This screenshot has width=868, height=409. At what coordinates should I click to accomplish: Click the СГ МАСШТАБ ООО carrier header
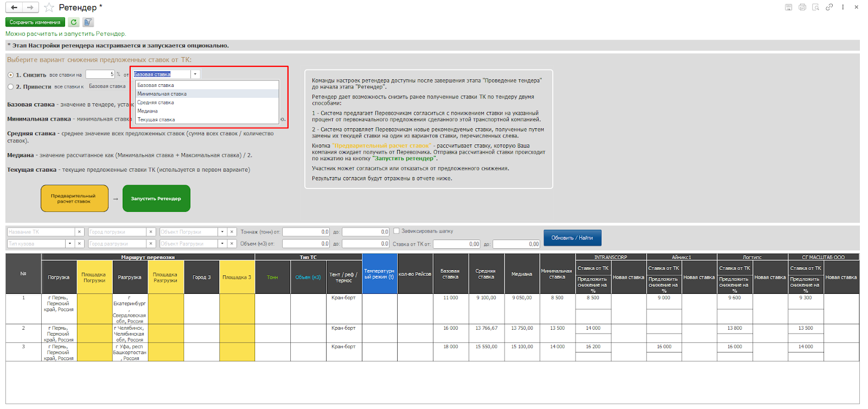point(823,257)
